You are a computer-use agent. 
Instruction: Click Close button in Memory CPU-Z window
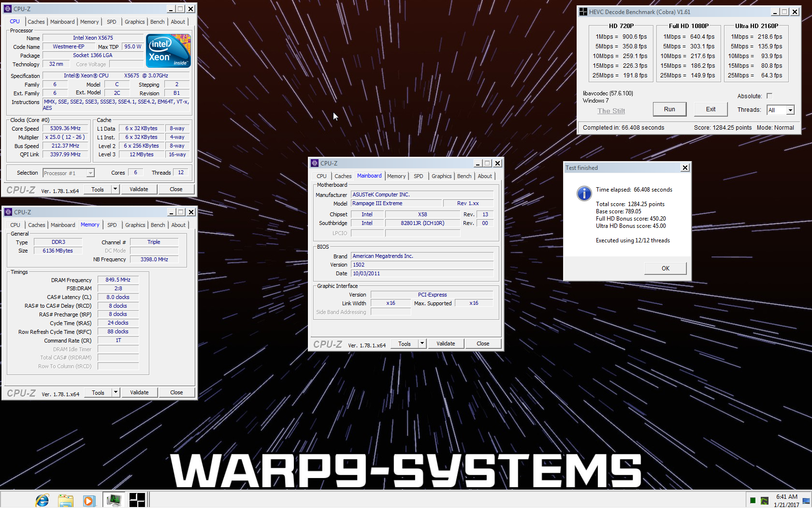pyautogui.click(x=176, y=392)
